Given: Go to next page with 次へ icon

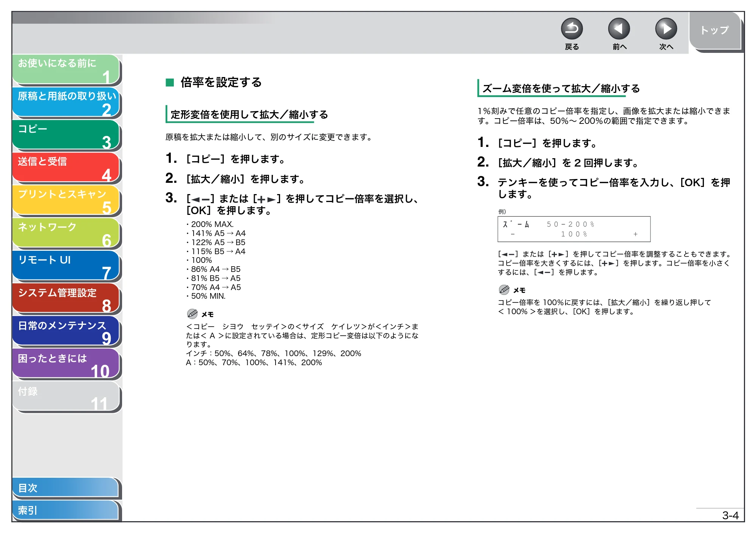Looking at the screenshot, I should pyautogui.click(x=666, y=29).
